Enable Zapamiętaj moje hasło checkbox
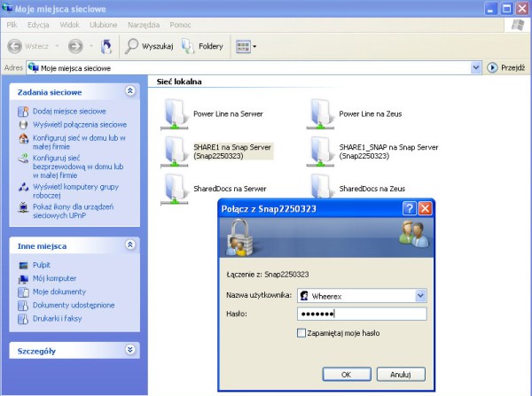This screenshot has width=532, height=396. pos(302,332)
